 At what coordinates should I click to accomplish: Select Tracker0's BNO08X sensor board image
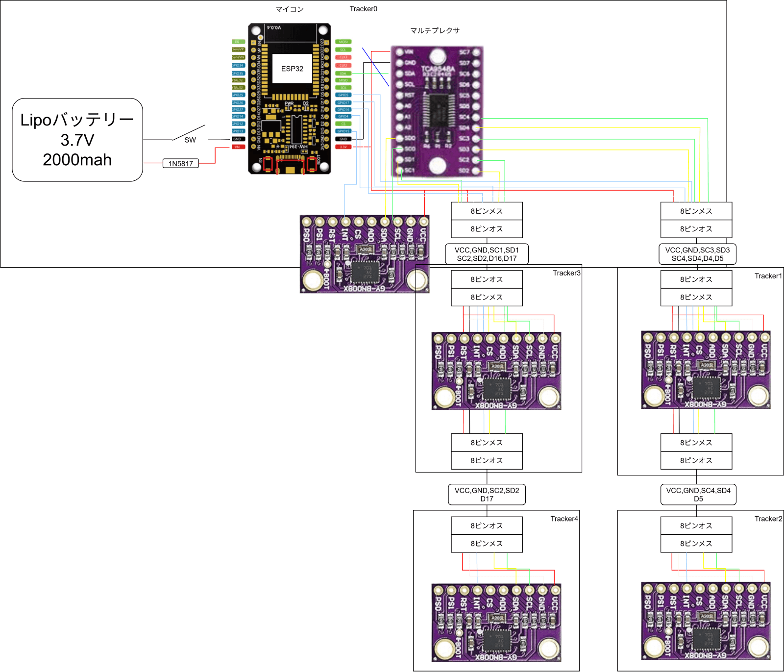pos(365,254)
